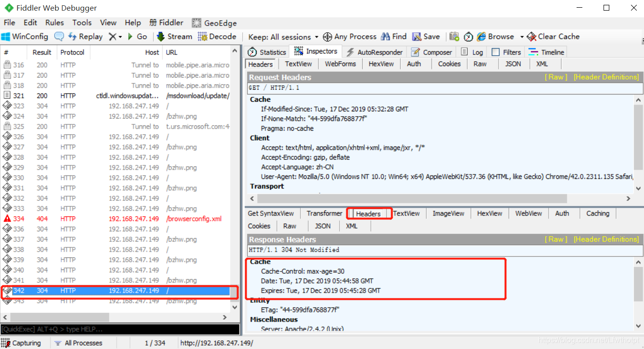Click the comment speech bubble icon

[x=59, y=37]
